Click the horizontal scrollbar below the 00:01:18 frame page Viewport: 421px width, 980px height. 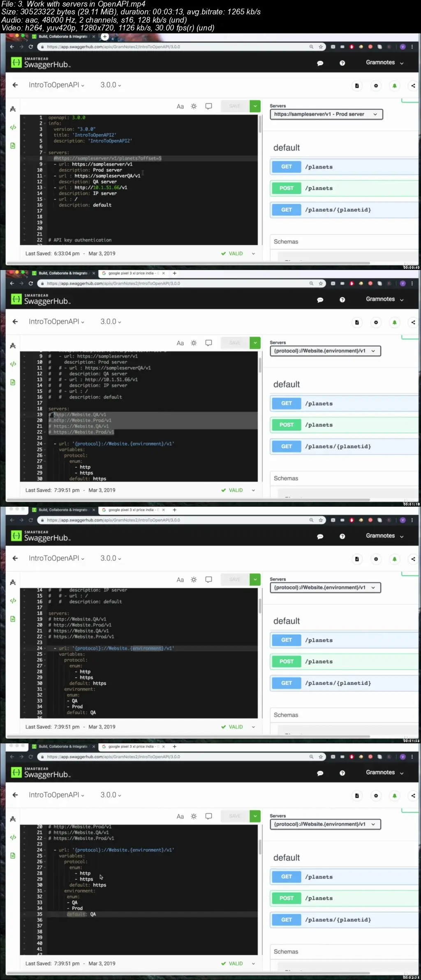click(188, 500)
